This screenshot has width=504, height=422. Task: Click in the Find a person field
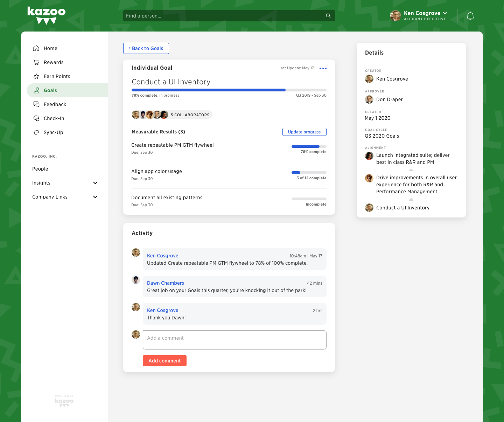pyautogui.click(x=229, y=16)
